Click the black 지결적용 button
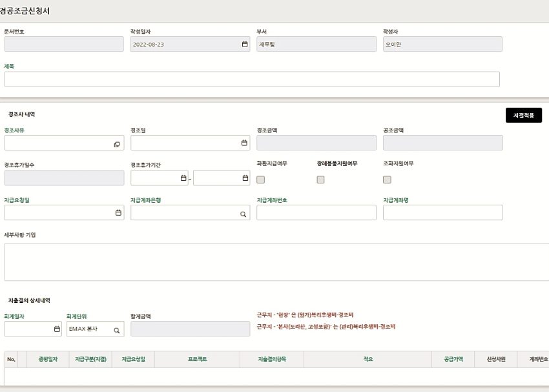 [x=524, y=115]
